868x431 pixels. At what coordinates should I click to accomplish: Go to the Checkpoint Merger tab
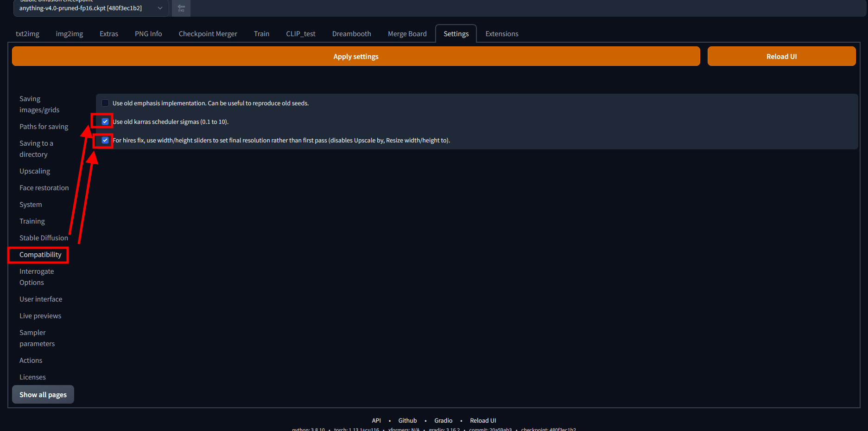[208, 34]
